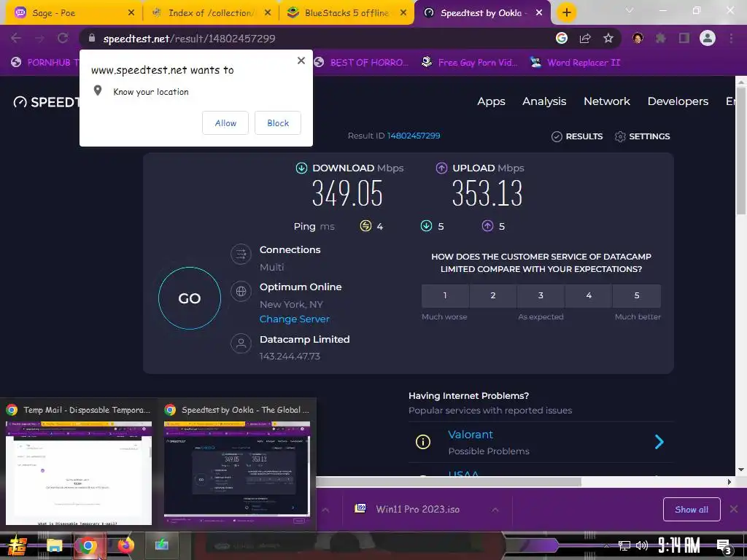Image resolution: width=747 pixels, height=560 pixels.
Task: Reload the speedtest page
Action: point(63,38)
